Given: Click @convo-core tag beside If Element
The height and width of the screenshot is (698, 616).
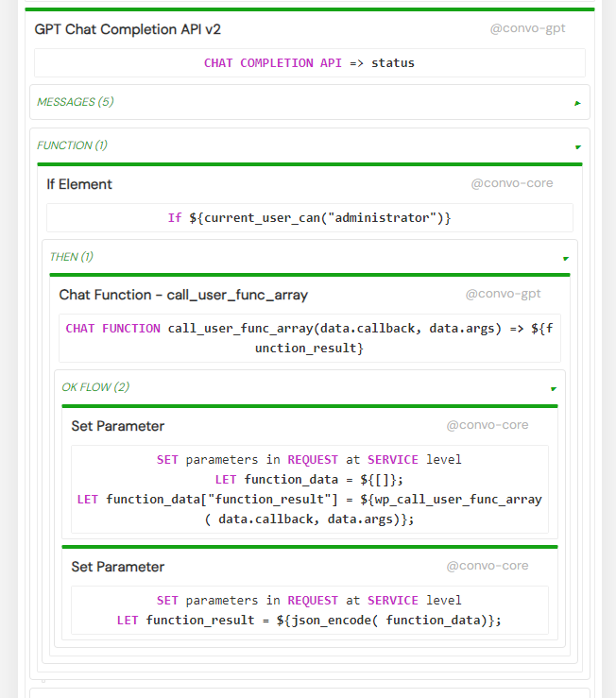Looking at the screenshot, I should (512, 183).
